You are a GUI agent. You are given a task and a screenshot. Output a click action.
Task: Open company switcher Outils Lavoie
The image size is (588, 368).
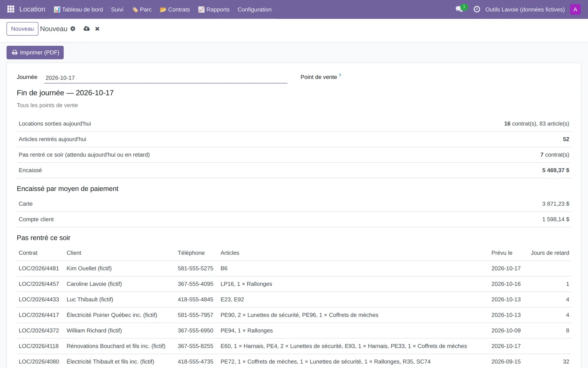tap(525, 10)
